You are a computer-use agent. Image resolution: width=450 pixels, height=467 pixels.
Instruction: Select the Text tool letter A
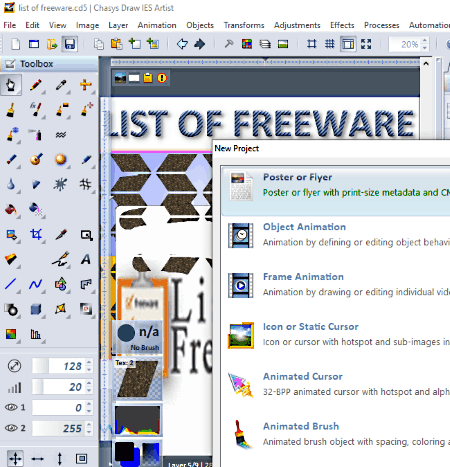click(86, 259)
